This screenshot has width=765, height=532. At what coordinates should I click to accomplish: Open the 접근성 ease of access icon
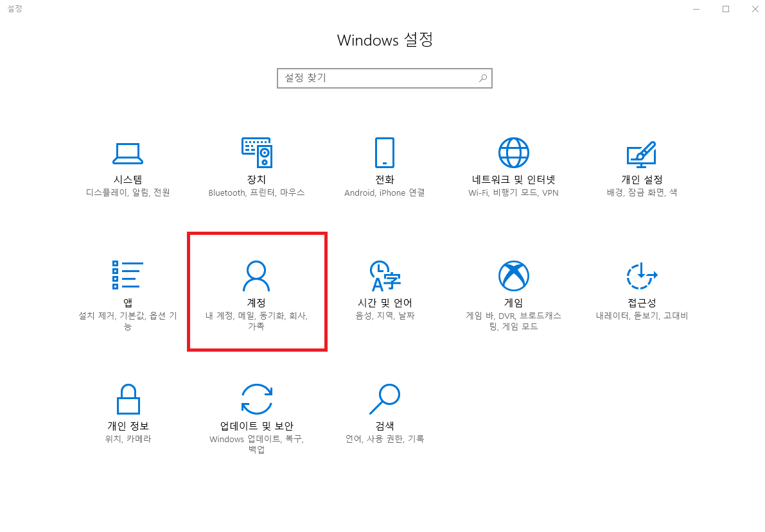coord(642,276)
